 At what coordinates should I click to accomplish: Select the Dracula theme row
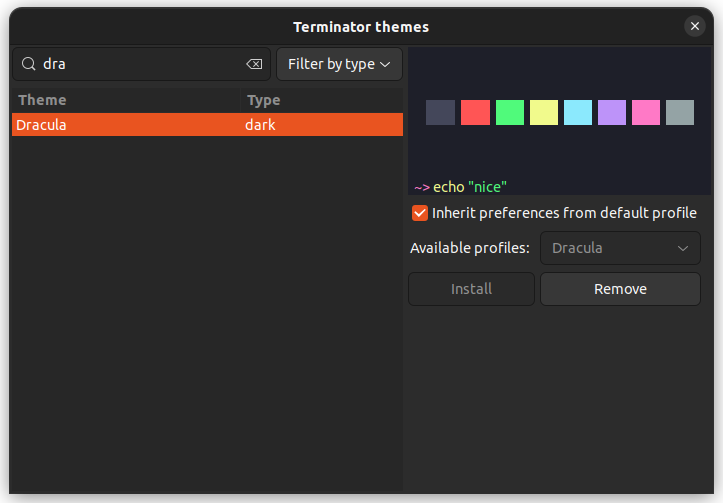tap(207, 124)
